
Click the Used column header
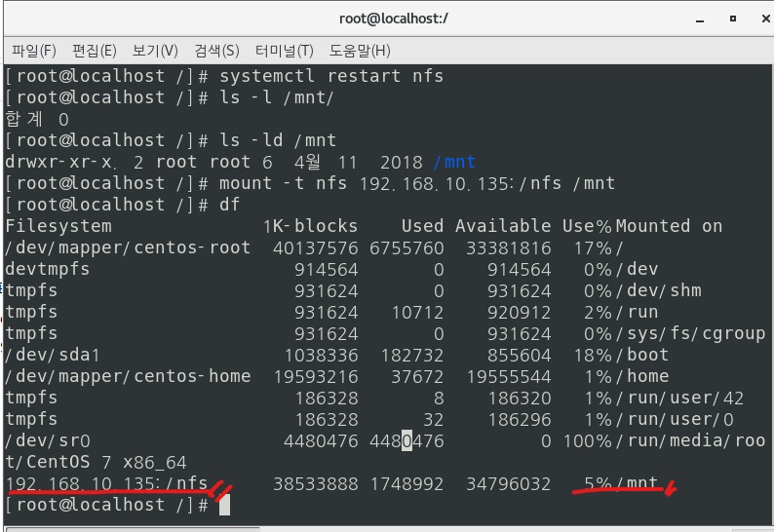tap(422, 226)
